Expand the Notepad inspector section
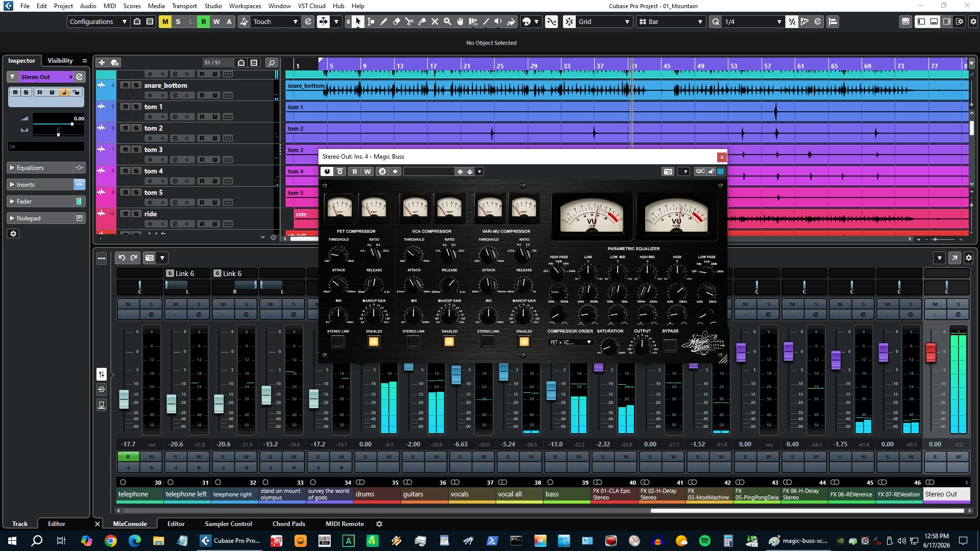Screen dimensions: 980x551 pyautogui.click(x=40, y=218)
